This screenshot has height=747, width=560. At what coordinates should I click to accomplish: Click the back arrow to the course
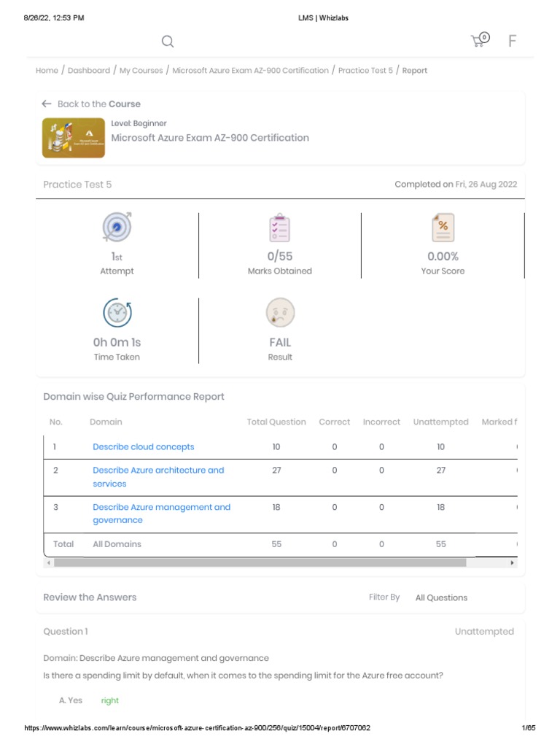47,104
